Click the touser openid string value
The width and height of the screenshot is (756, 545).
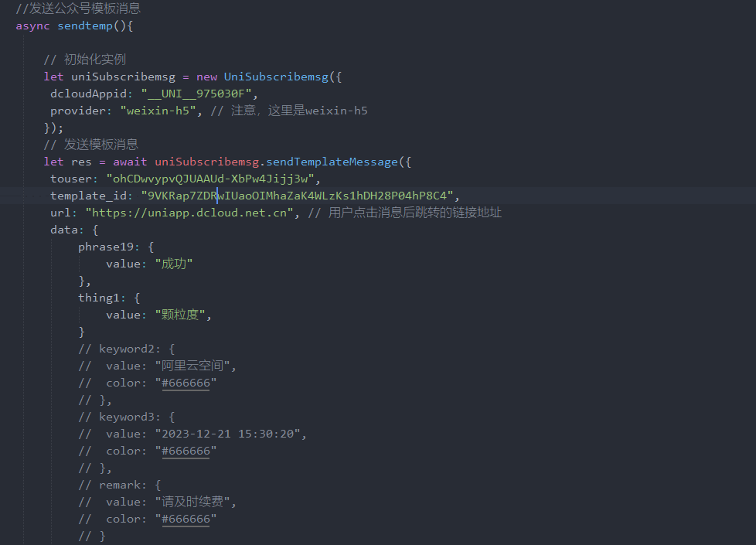tap(210, 179)
